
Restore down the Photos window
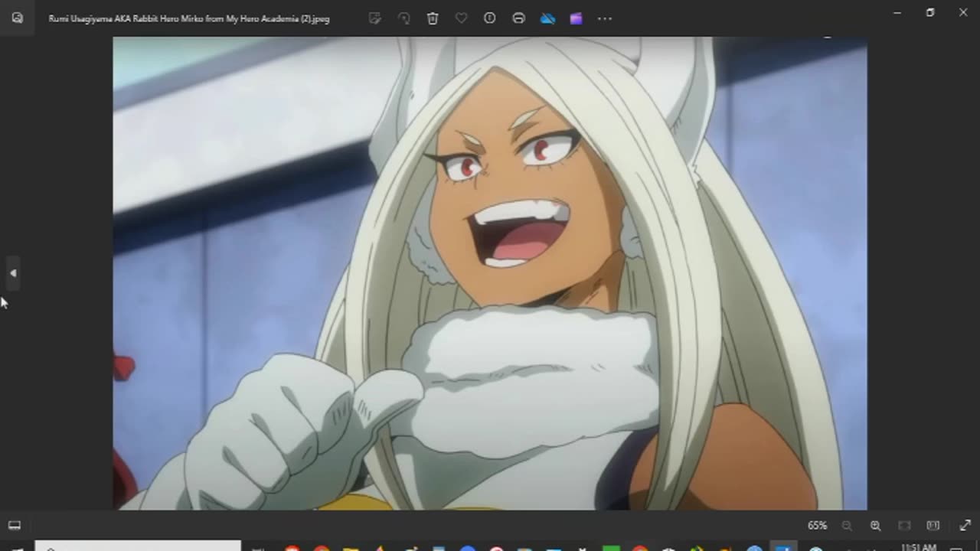click(x=930, y=12)
